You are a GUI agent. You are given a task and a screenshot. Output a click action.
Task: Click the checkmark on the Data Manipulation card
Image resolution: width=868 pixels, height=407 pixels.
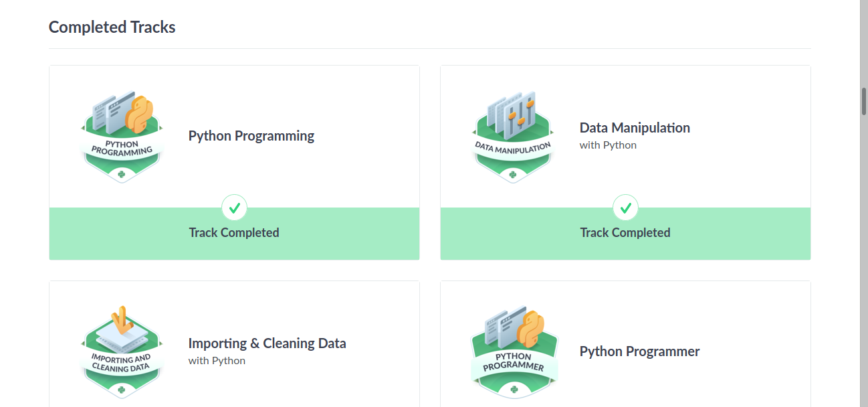click(625, 208)
